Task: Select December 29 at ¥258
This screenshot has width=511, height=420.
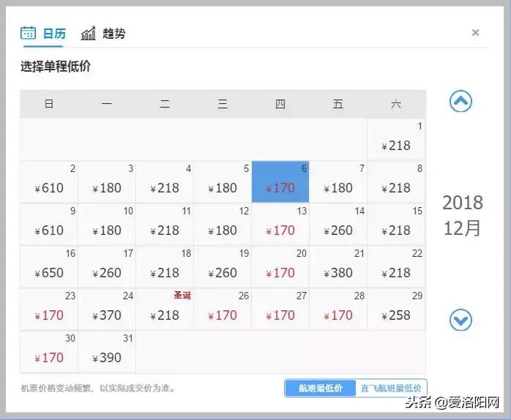Action: coord(396,309)
